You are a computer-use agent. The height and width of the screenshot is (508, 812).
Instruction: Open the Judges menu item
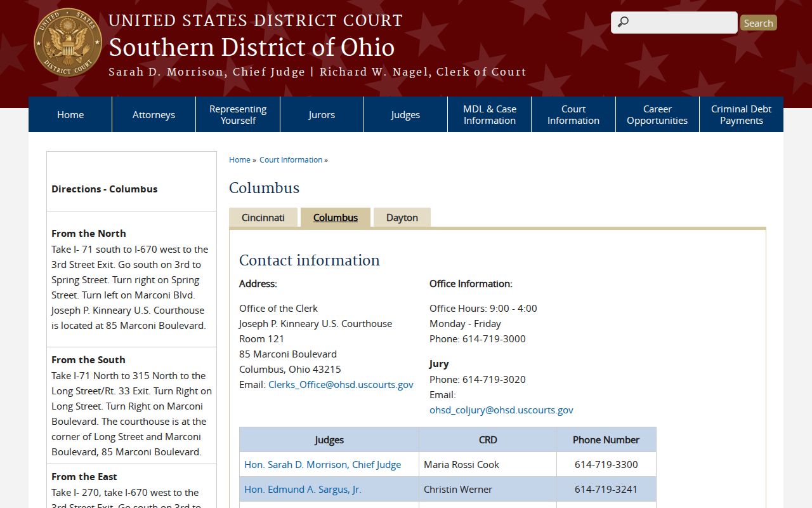click(405, 114)
